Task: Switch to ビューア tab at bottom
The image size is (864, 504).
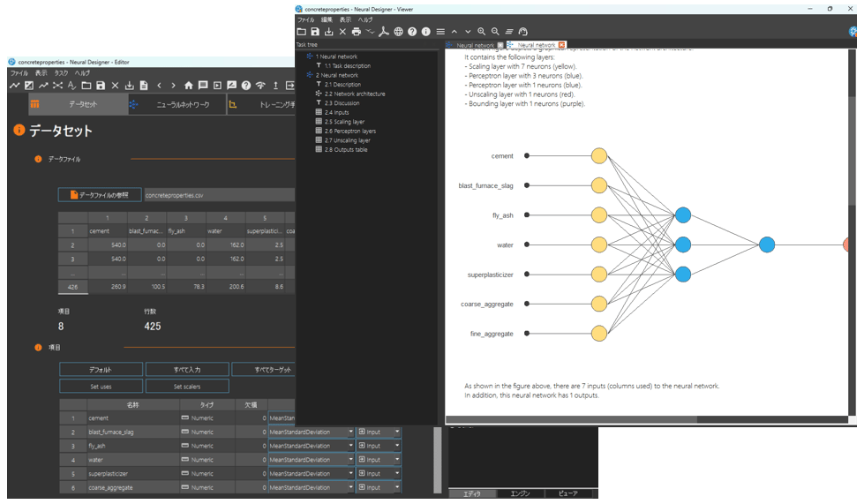Action: tap(568, 493)
